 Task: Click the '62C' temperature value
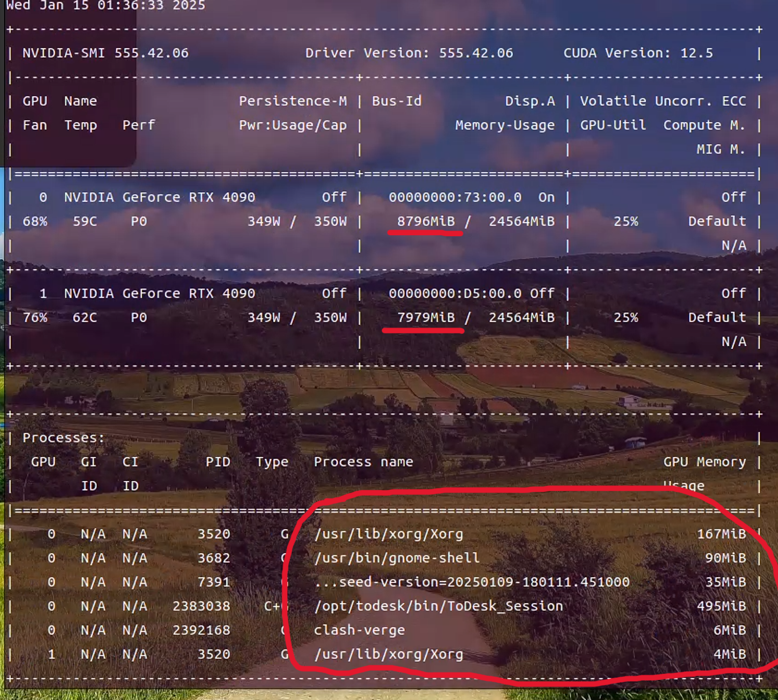point(85,317)
